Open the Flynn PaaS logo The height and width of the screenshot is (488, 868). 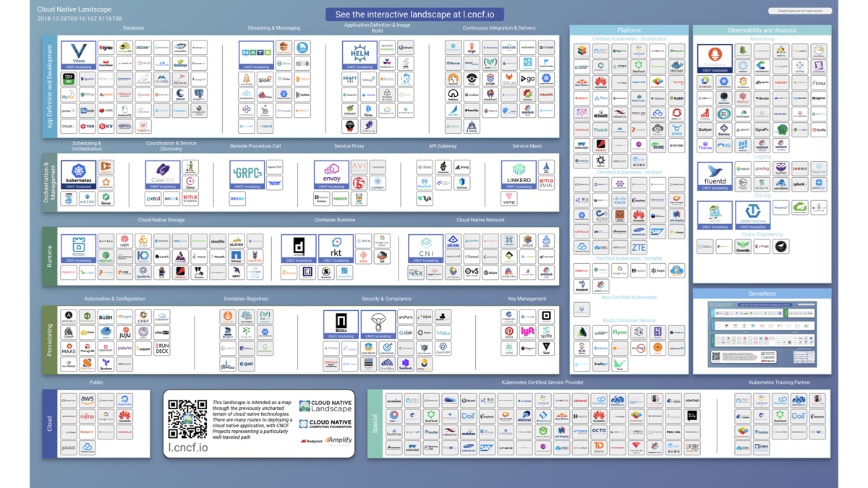[620, 333]
